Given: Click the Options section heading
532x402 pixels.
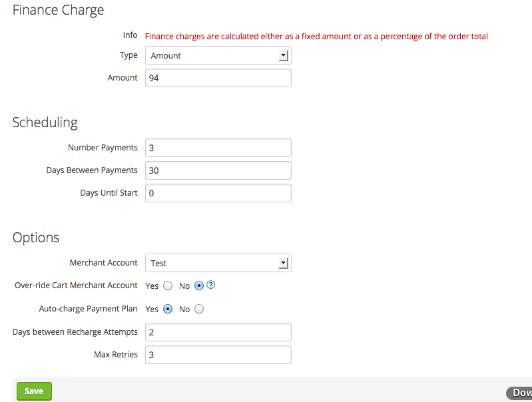Looking at the screenshot, I should [x=36, y=238].
